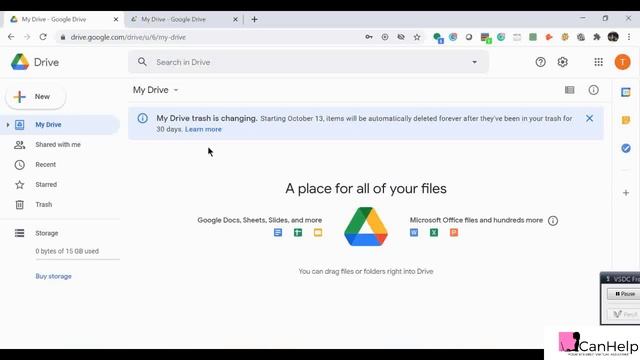
Task: Click the Search in Drive field
Action: point(308,62)
